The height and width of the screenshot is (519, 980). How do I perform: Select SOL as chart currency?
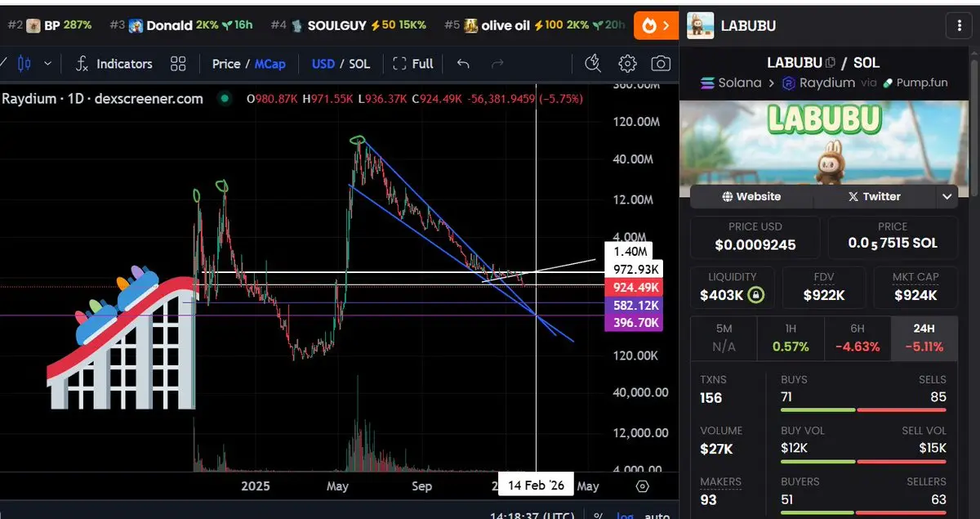click(359, 63)
